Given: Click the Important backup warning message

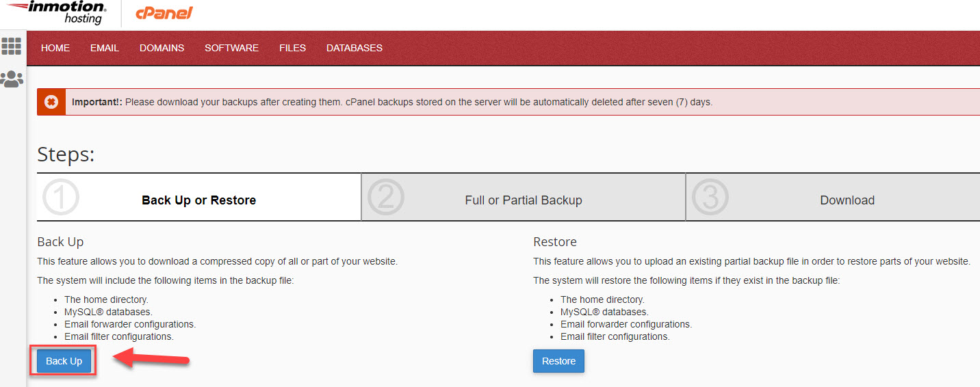Looking at the screenshot, I should pos(391,102).
